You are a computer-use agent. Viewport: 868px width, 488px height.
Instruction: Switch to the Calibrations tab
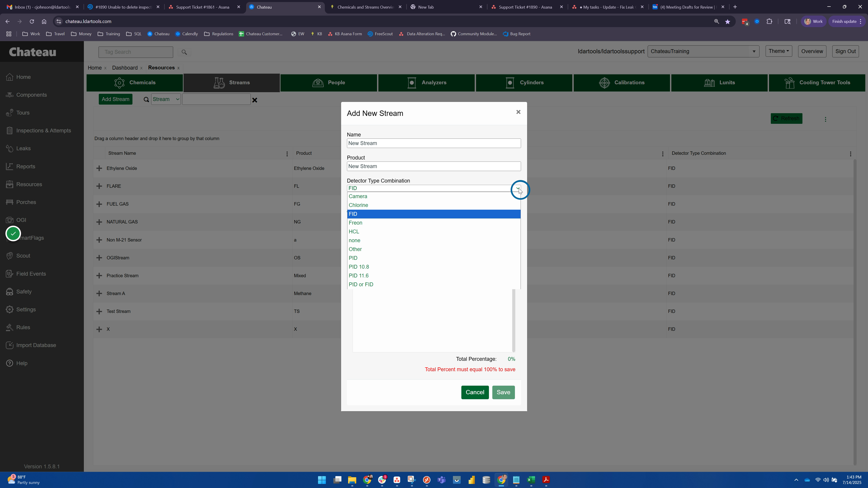click(622, 83)
